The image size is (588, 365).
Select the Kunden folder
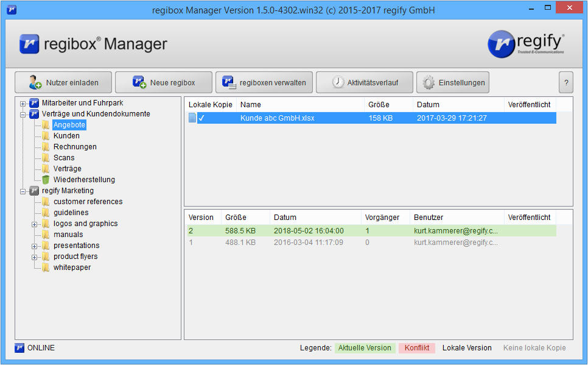[x=66, y=135]
